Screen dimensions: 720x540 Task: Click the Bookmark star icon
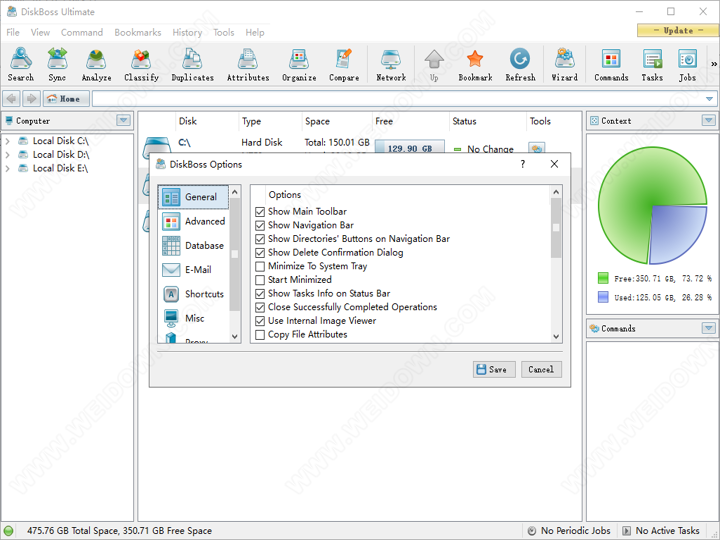(475, 64)
